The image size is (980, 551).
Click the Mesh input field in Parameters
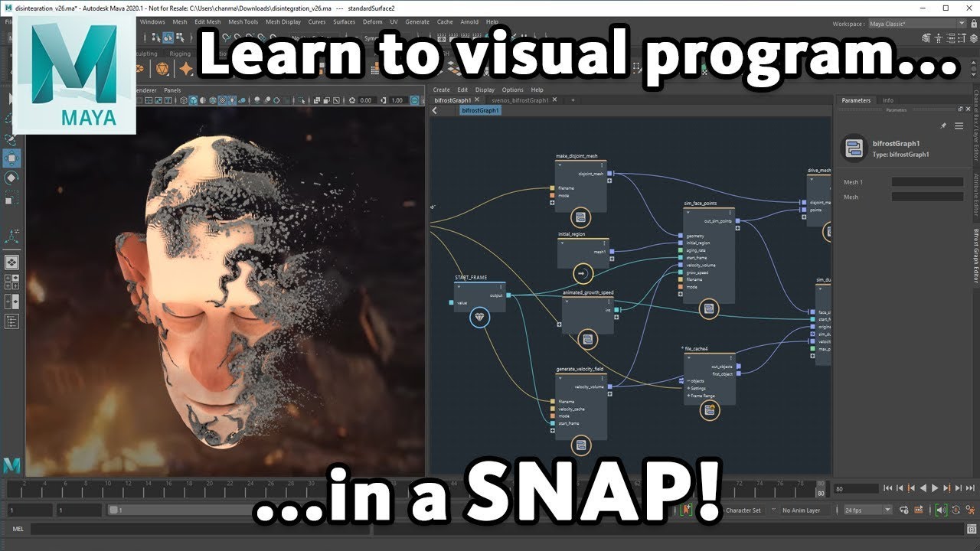927,197
